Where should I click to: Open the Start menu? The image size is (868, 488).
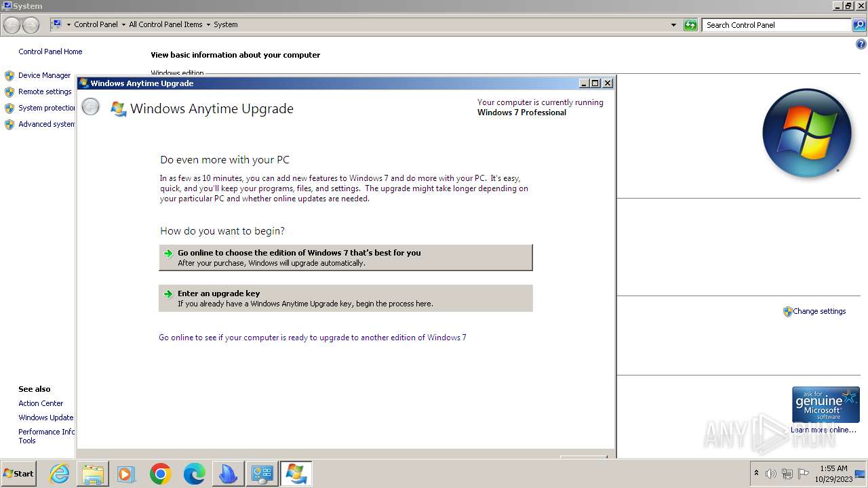coord(19,474)
